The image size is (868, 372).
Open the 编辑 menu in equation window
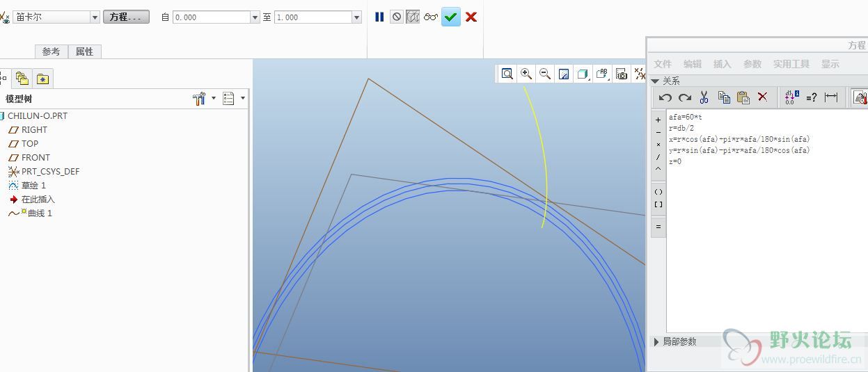[693, 64]
